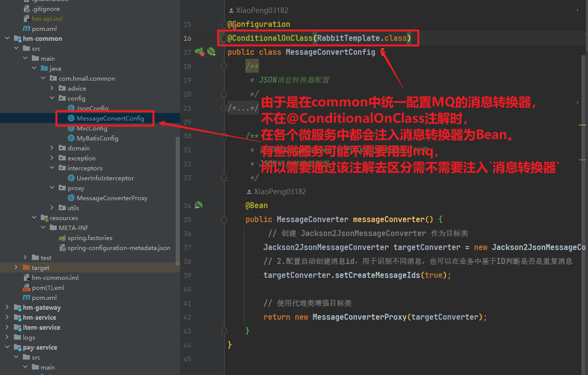Click the leftmost Spring gutter icon on line 17
This screenshot has width=588, height=375.
tap(200, 52)
